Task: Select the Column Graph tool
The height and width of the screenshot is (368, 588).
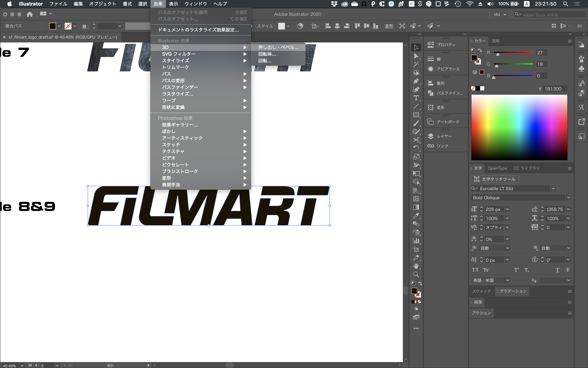Action: point(416,241)
